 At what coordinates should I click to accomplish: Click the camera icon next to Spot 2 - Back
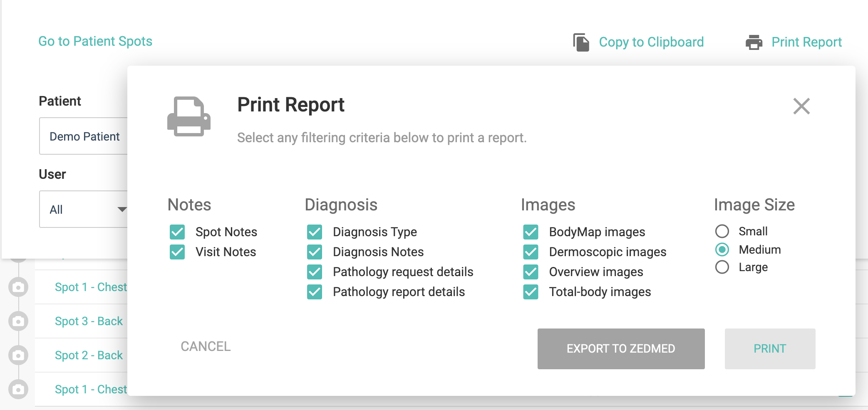point(18,356)
